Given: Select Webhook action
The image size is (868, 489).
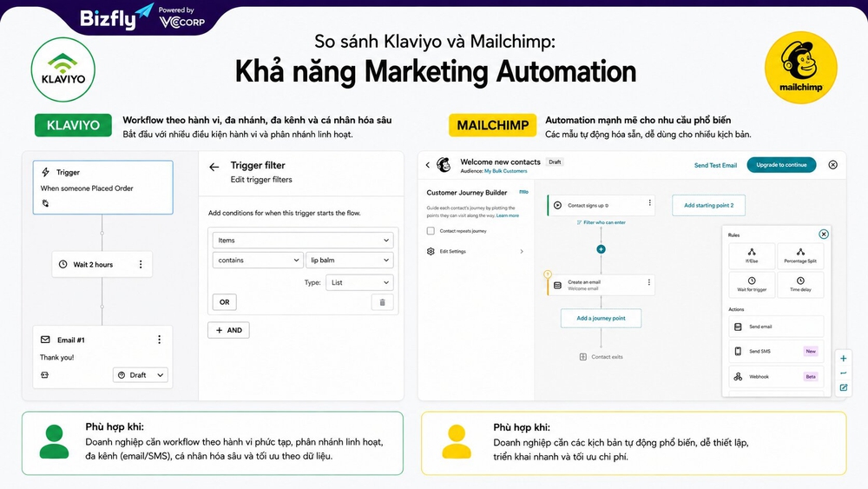Looking at the screenshot, I should [776, 377].
